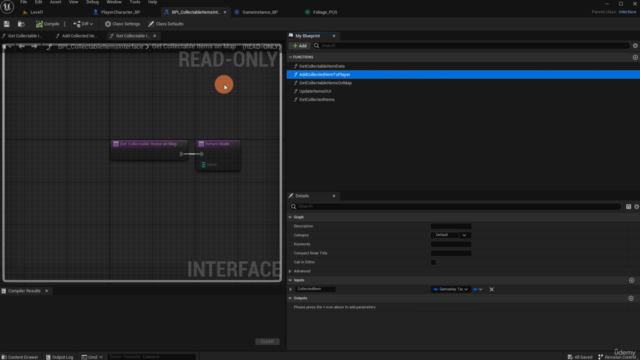
Task: Save the current blueprint asset
Action: pyautogui.click(x=7, y=24)
